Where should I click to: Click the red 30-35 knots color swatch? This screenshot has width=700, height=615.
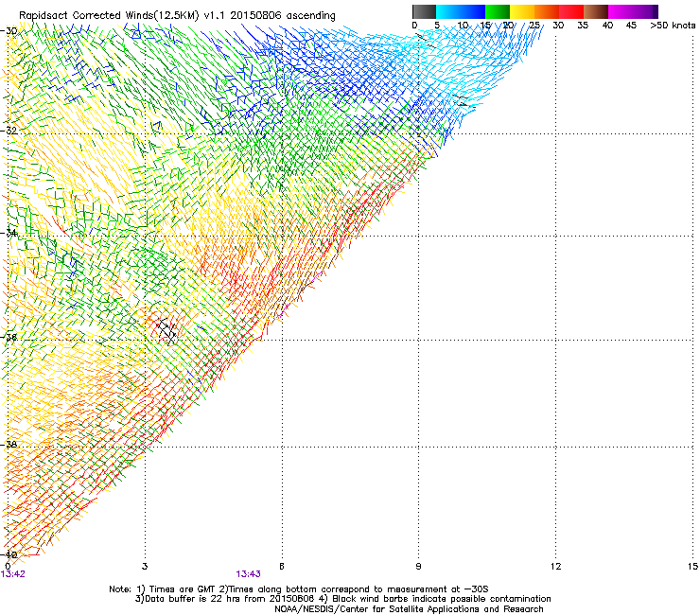pyautogui.click(x=571, y=11)
